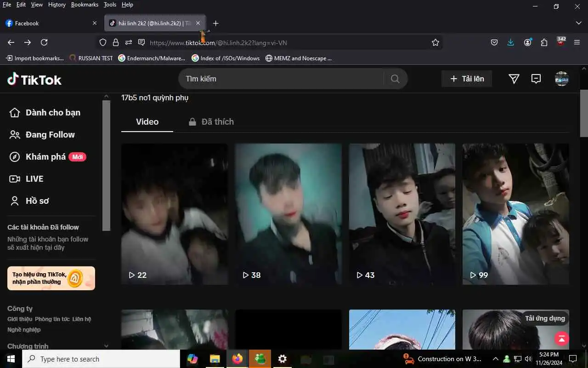Open TikTok messages paper plane icon
The width and height of the screenshot is (588, 368).
point(514,79)
